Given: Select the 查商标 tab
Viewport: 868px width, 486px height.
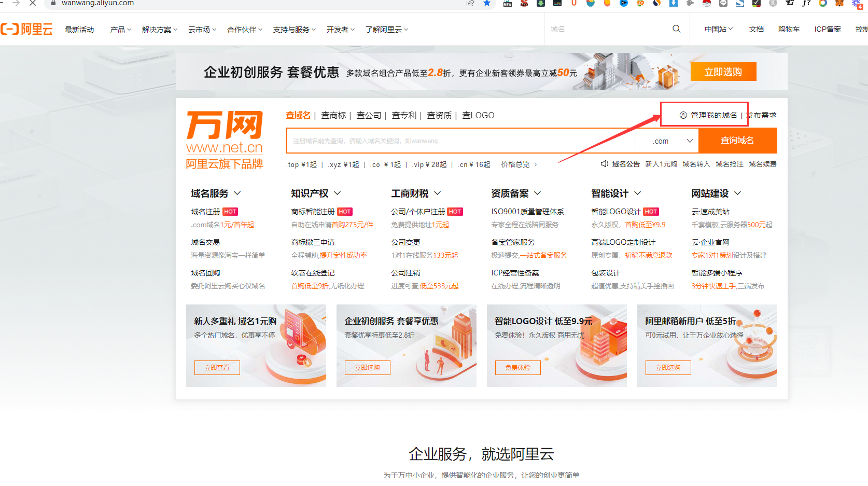Looking at the screenshot, I should pyautogui.click(x=333, y=115).
